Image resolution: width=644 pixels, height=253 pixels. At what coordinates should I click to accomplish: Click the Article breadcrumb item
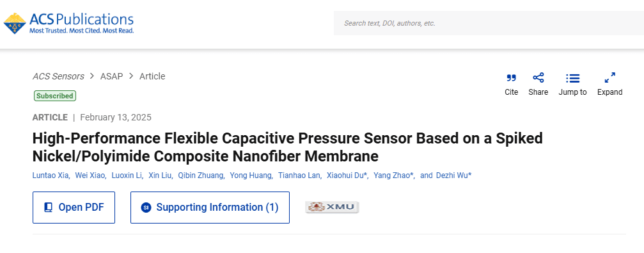click(152, 76)
